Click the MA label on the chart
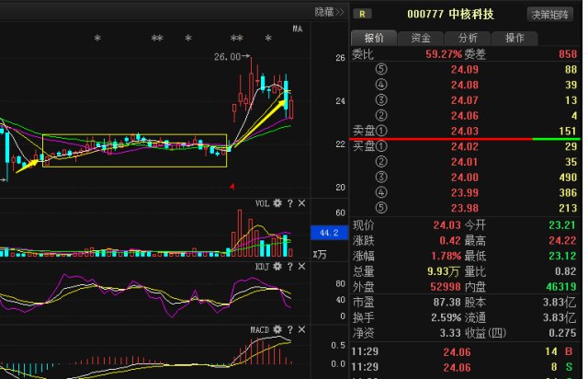The image size is (588, 379). point(297,29)
